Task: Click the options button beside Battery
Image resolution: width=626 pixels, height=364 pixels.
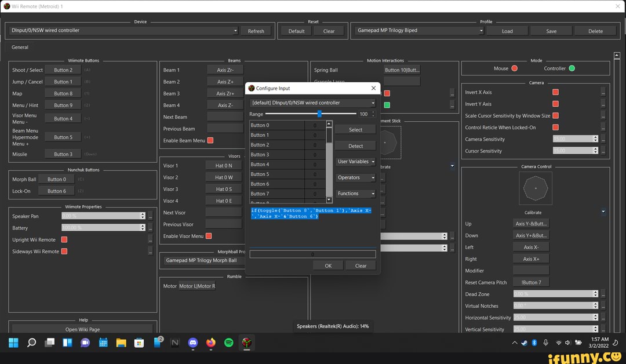Action: point(150,228)
